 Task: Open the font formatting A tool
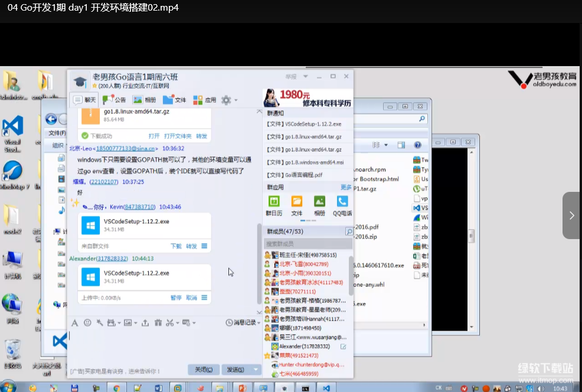[74, 323]
